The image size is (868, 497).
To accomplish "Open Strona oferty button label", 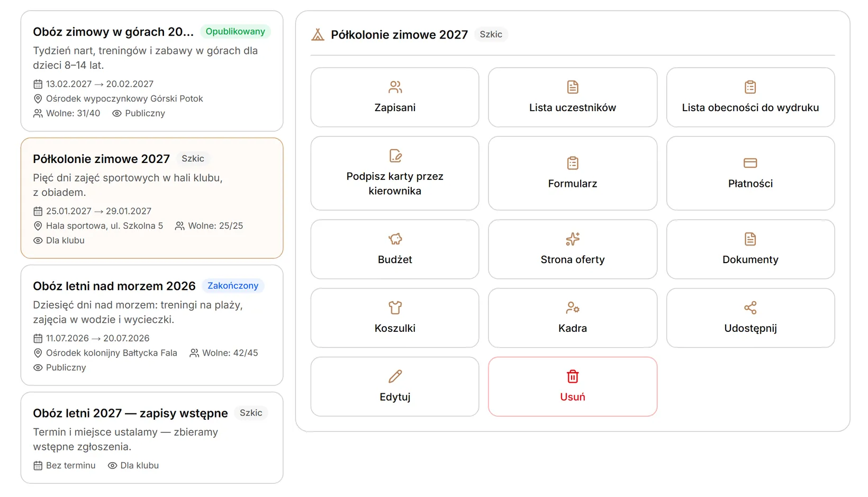I will coord(573,259).
